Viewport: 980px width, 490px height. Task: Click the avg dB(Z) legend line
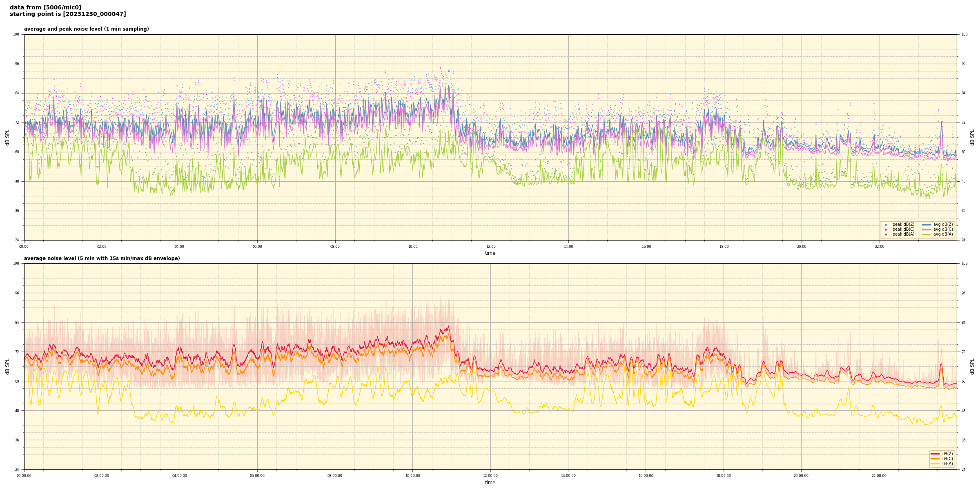(x=927, y=225)
